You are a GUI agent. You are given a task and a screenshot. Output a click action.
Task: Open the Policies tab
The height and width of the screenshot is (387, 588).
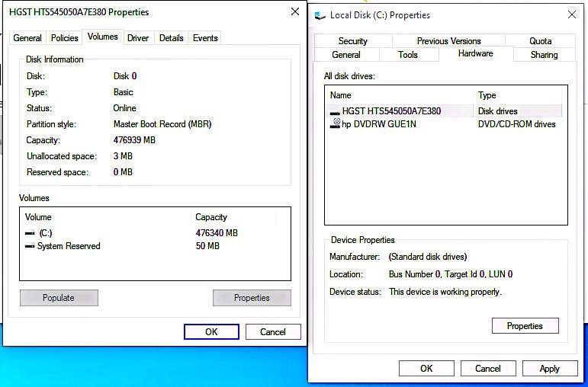(65, 38)
